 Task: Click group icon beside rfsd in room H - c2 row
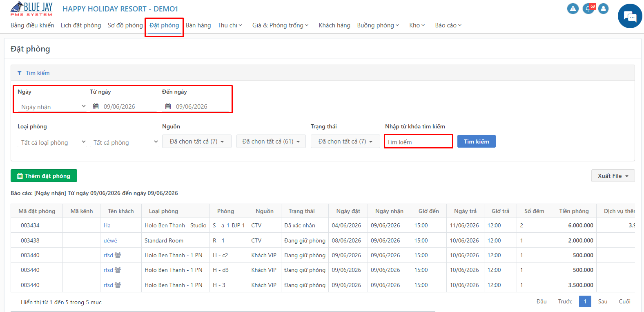(118, 255)
